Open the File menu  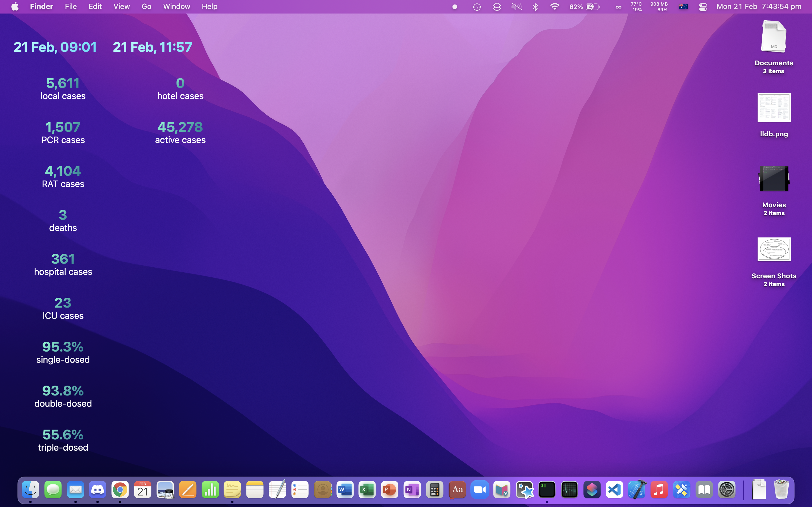tap(71, 7)
